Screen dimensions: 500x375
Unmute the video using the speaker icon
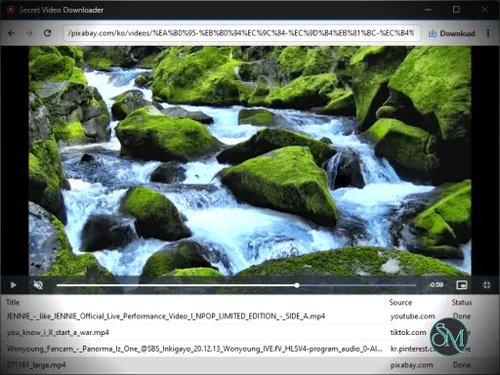tap(38, 285)
